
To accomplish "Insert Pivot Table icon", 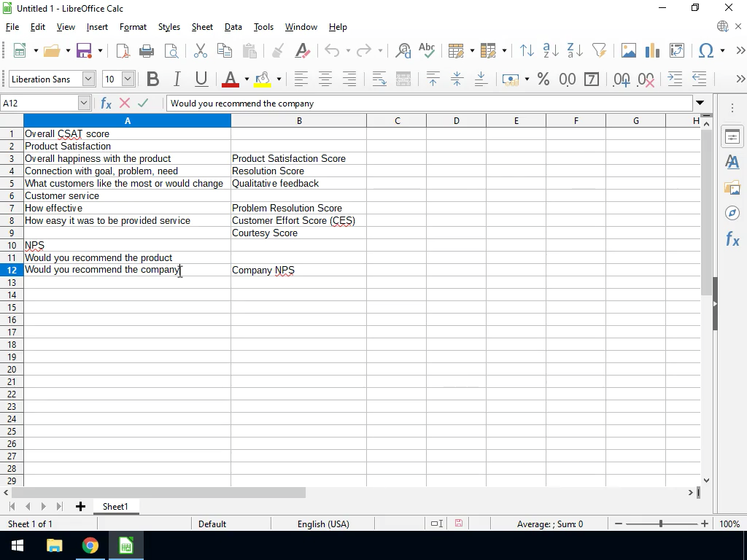I will tap(676, 50).
